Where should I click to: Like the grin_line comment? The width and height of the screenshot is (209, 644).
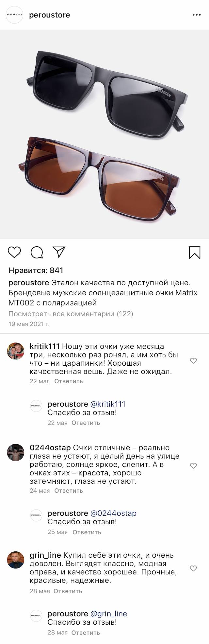pyautogui.click(x=193, y=568)
